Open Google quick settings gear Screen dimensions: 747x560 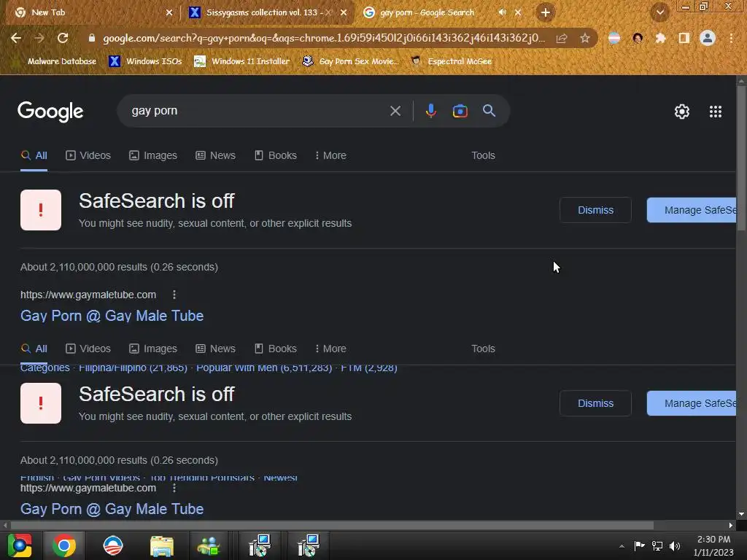(x=682, y=112)
